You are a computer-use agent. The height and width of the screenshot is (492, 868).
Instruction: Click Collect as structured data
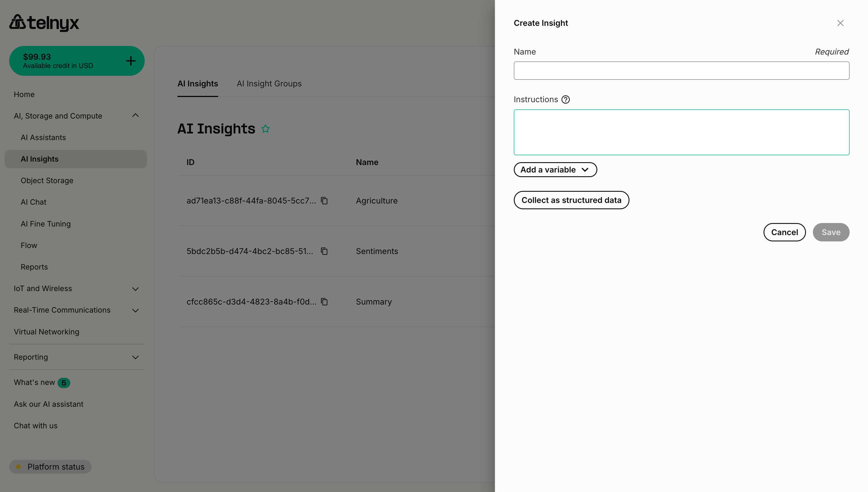click(x=571, y=200)
